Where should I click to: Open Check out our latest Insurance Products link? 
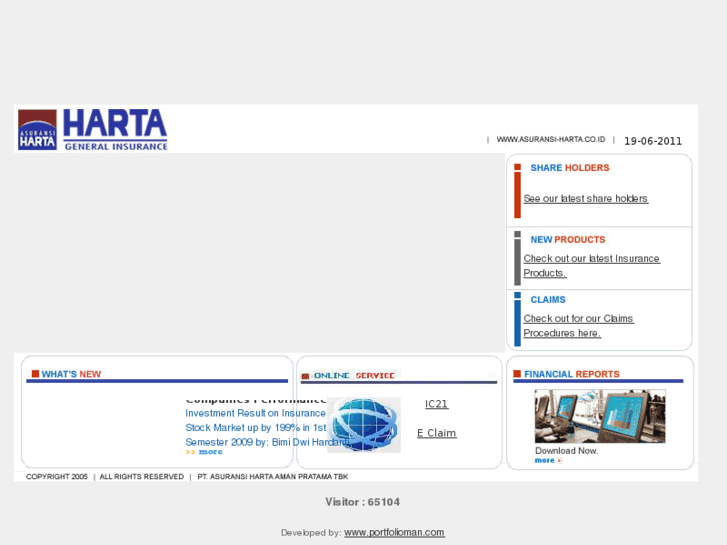coord(591,266)
